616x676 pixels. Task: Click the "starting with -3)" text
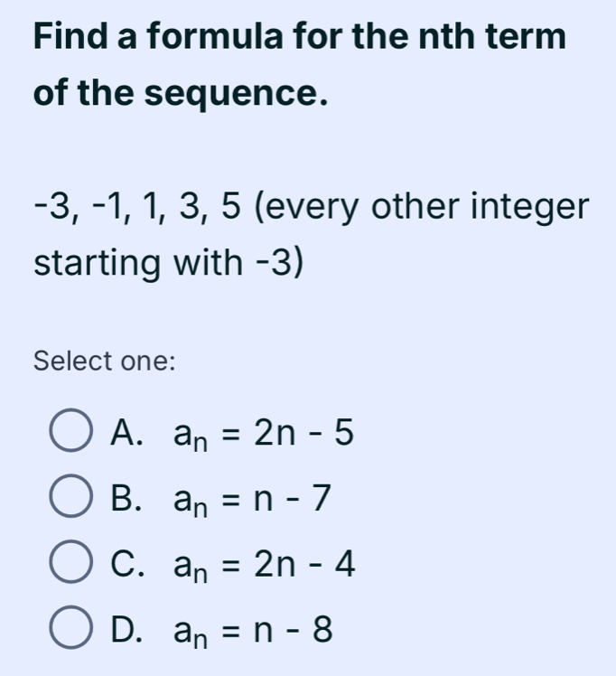(x=168, y=266)
